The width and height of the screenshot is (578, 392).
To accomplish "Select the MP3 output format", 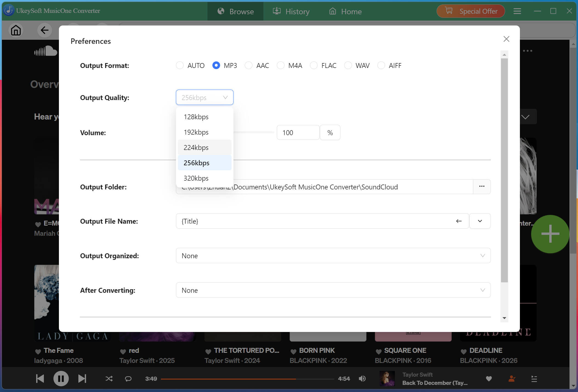I will coord(216,65).
